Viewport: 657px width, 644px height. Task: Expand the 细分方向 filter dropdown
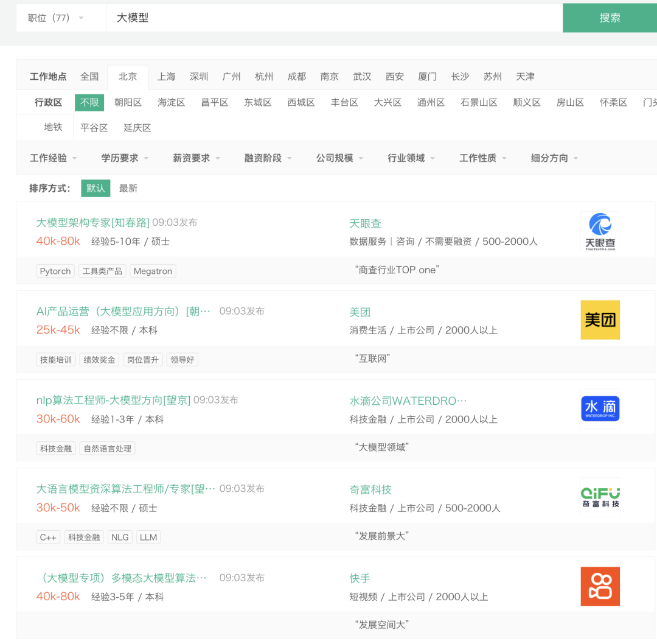point(555,158)
